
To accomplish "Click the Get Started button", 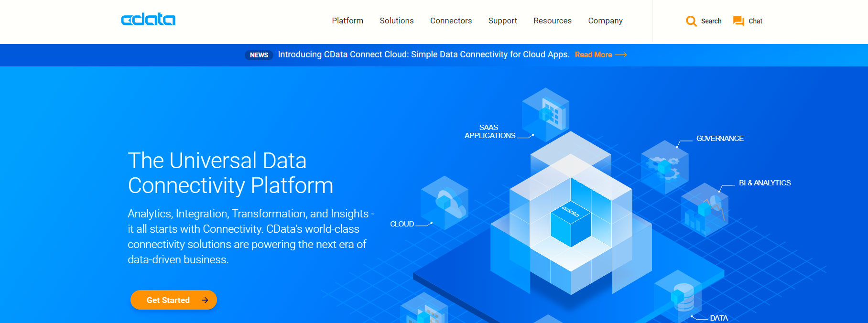I will pos(174,300).
